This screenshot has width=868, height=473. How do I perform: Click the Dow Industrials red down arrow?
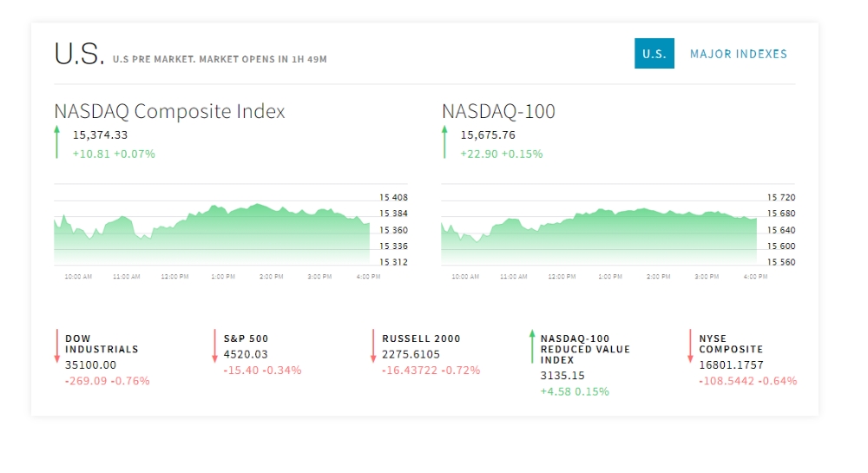coord(57,346)
